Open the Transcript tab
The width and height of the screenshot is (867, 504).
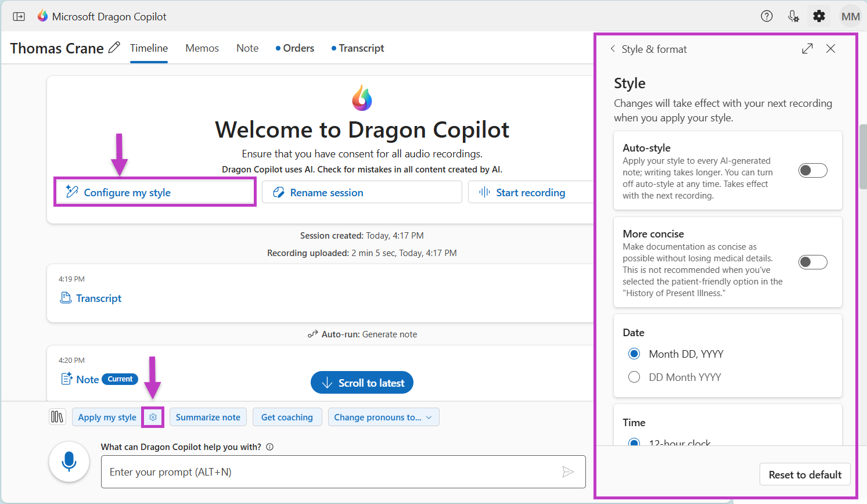(x=358, y=48)
